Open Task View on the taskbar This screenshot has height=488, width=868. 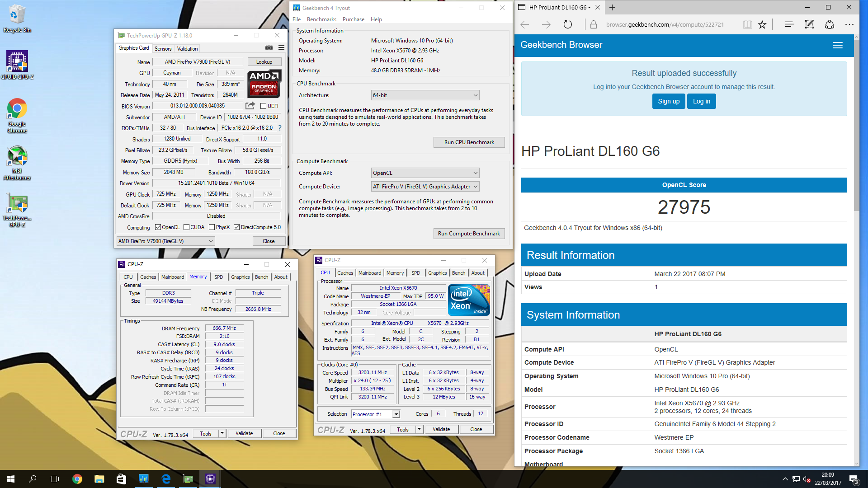click(x=54, y=479)
